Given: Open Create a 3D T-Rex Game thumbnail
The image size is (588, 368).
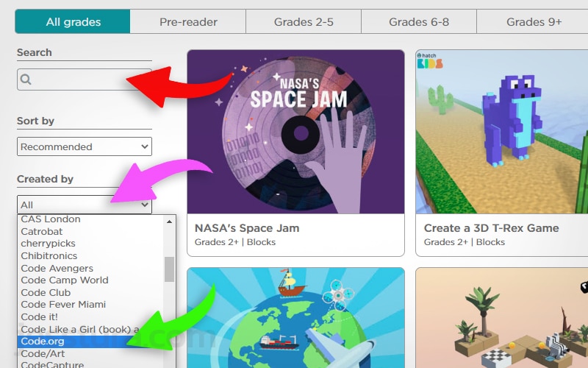Looking at the screenshot, I should coord(502,132).
